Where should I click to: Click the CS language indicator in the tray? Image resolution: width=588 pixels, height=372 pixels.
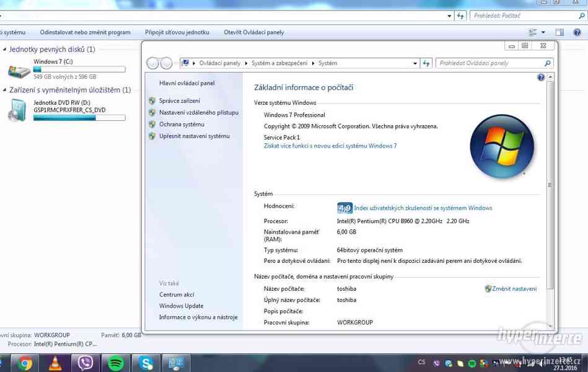pos(421,362)
